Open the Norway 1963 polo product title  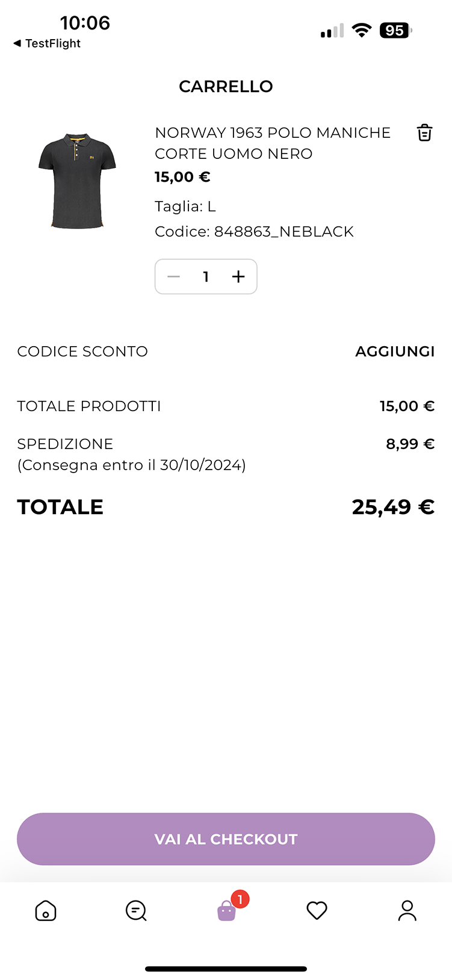[273, 143]
